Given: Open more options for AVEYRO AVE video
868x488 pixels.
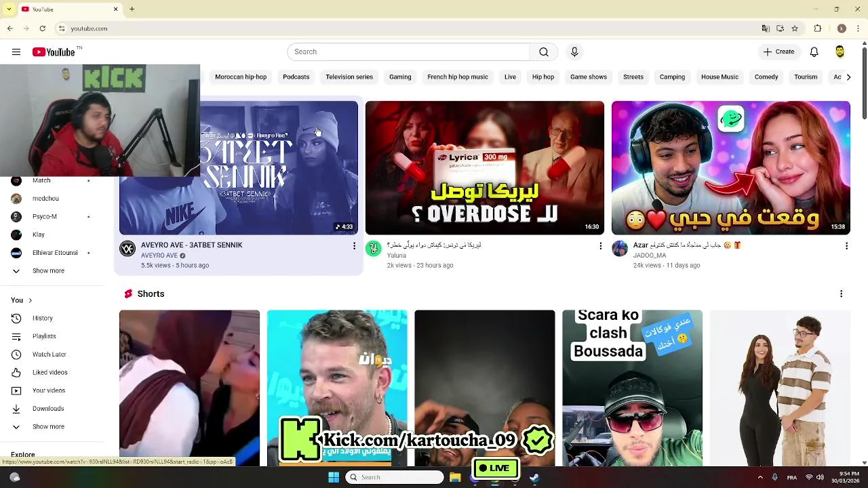Looking at the screenshot, I should click(x=354, y=246).
